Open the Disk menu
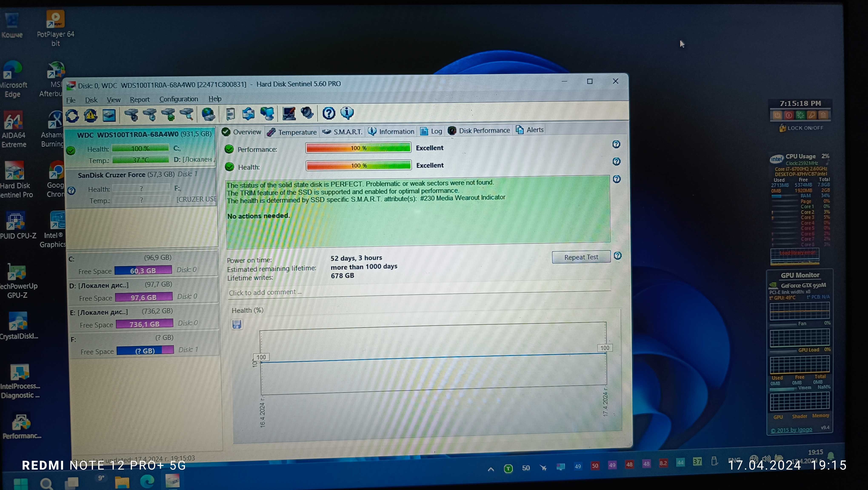The image size is (868, 490). click(x=91, y=100)
